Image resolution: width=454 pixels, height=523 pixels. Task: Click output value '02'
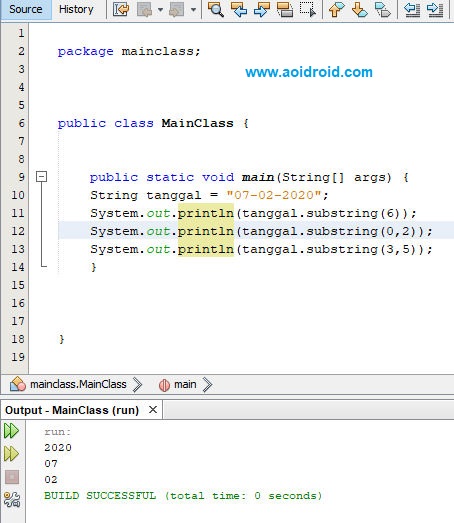51,480
